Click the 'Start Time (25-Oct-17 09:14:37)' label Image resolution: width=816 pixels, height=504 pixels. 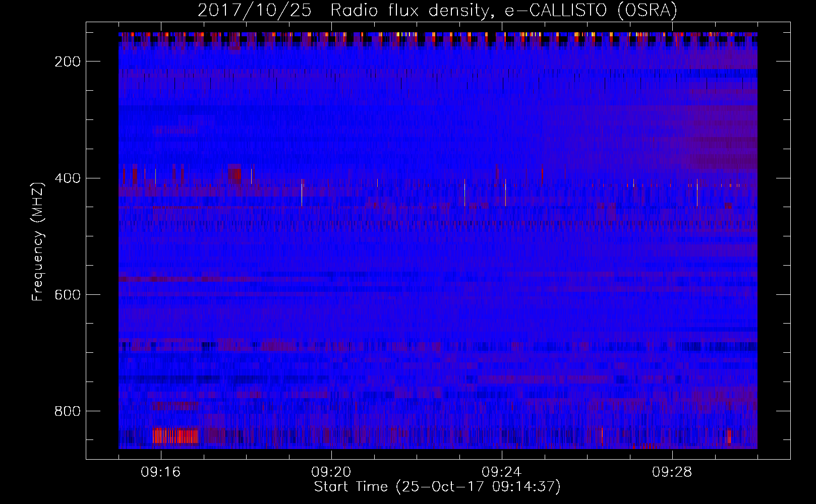pyautogui.click(x=437, y=487)
